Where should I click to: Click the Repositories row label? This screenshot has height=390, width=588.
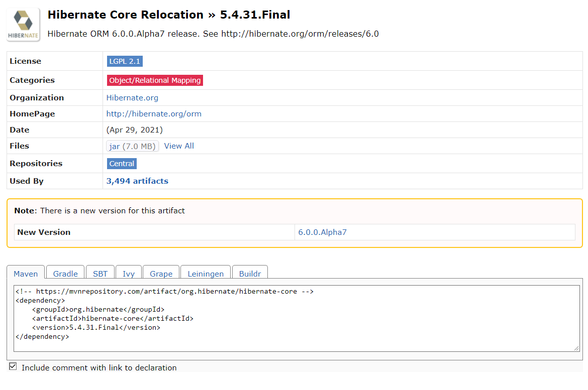pos(36,163)
